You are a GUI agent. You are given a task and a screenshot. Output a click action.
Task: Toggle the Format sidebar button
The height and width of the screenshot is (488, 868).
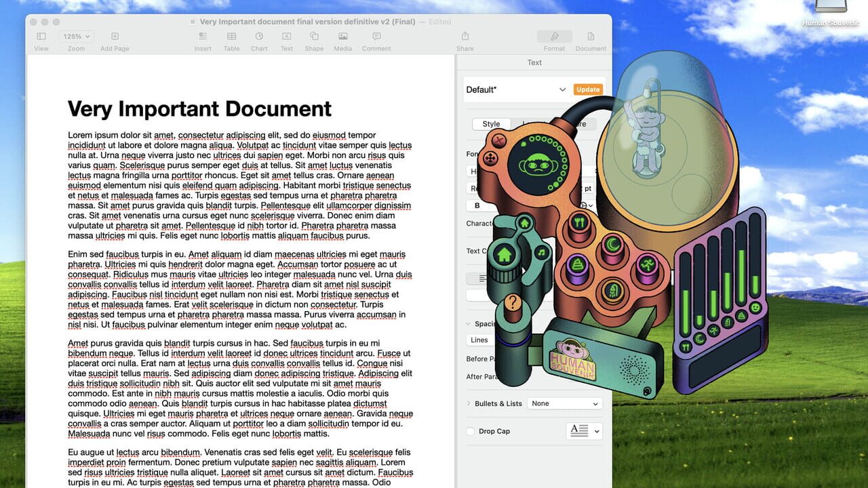pos(554,41)
